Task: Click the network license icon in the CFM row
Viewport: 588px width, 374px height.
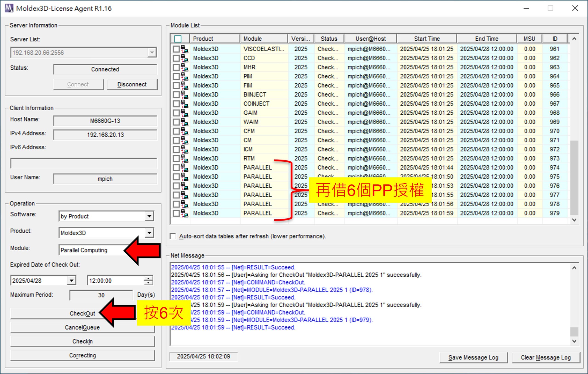Action: pos(184,131)
